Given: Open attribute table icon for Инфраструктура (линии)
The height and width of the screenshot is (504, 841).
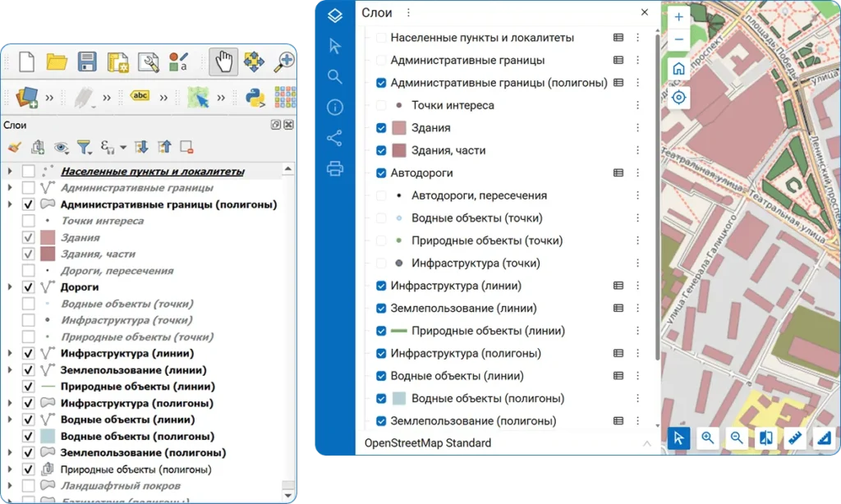Looking at the screenshot, I should click(x=618, y=286).
